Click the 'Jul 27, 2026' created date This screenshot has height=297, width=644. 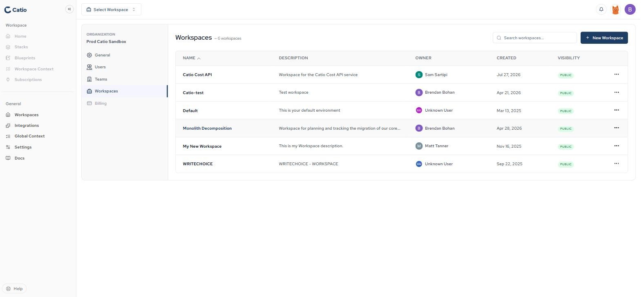[508, 75]
